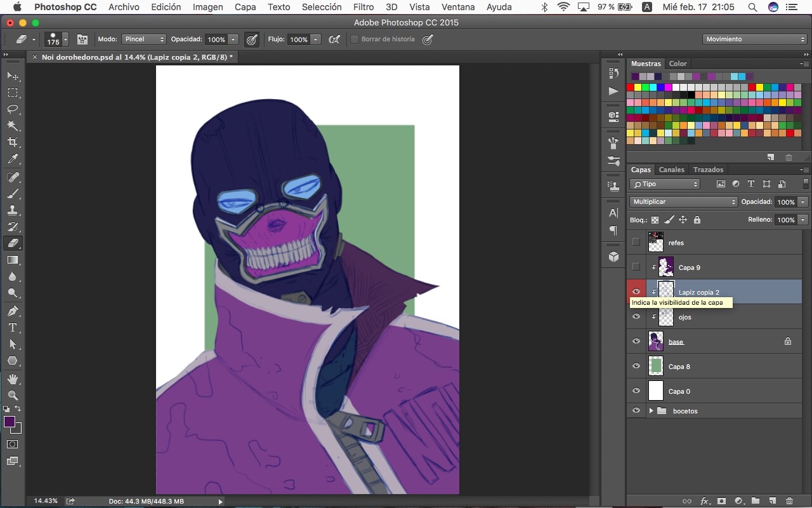Image resolution: width=812 pixels, height=508 pixels.
Task: Open the Multiplicar blend mode dropdown
Action: click(684, 202)
